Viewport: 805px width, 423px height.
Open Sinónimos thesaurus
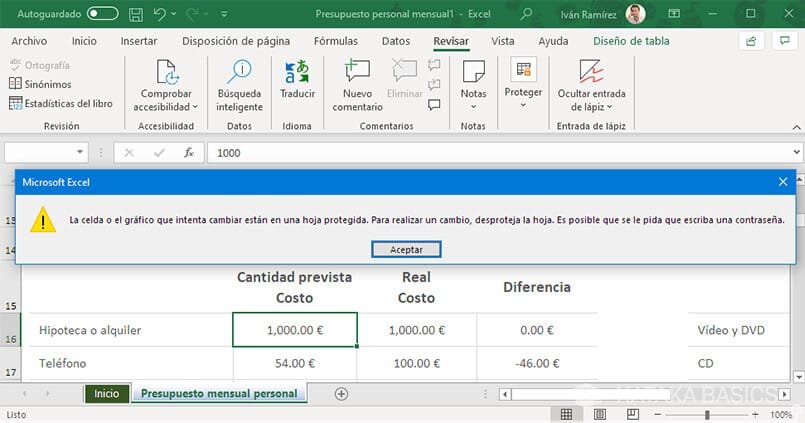40,84
